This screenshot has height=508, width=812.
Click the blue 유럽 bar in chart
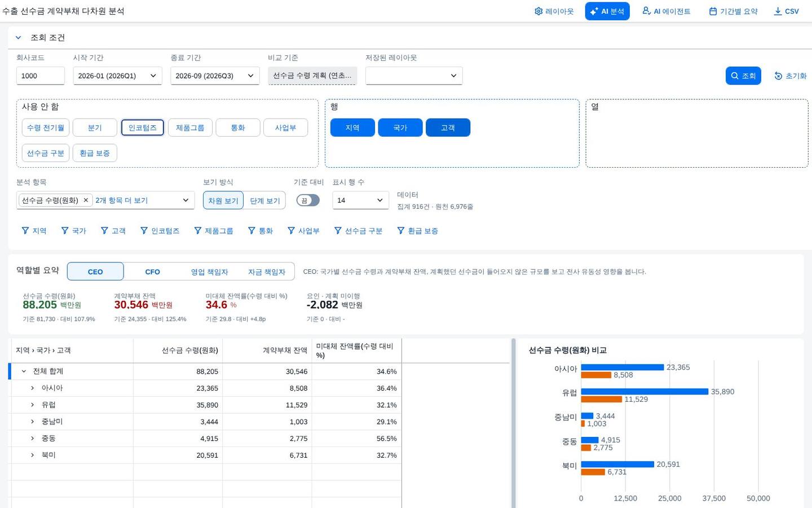pyautogui.click(x=645, y=392)
